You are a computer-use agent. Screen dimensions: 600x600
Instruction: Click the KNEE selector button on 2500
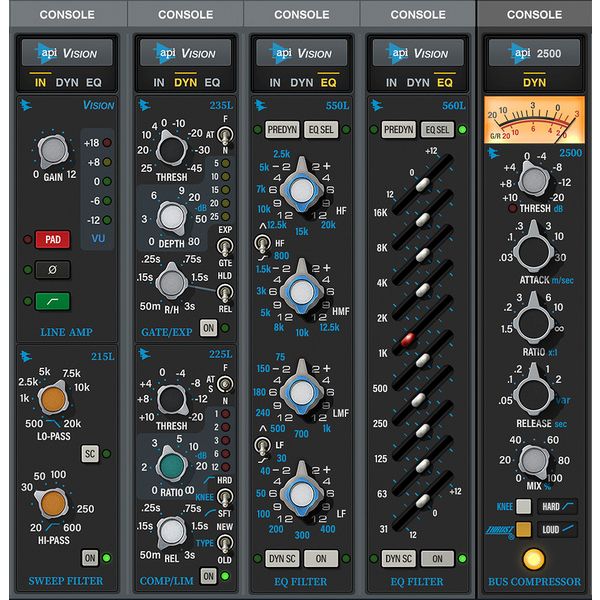[523, 506]
